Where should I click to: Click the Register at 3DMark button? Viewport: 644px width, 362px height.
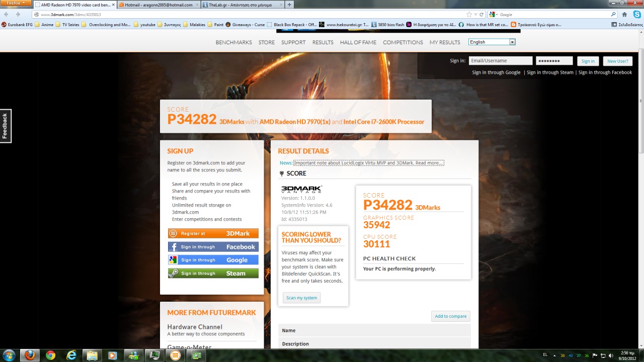[x=213, y=233]
